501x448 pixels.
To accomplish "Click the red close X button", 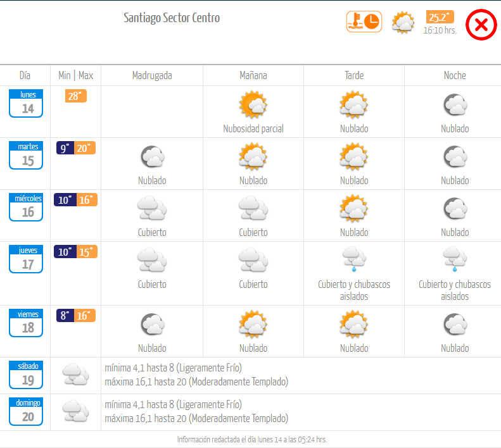I will [x=481, y=25].
